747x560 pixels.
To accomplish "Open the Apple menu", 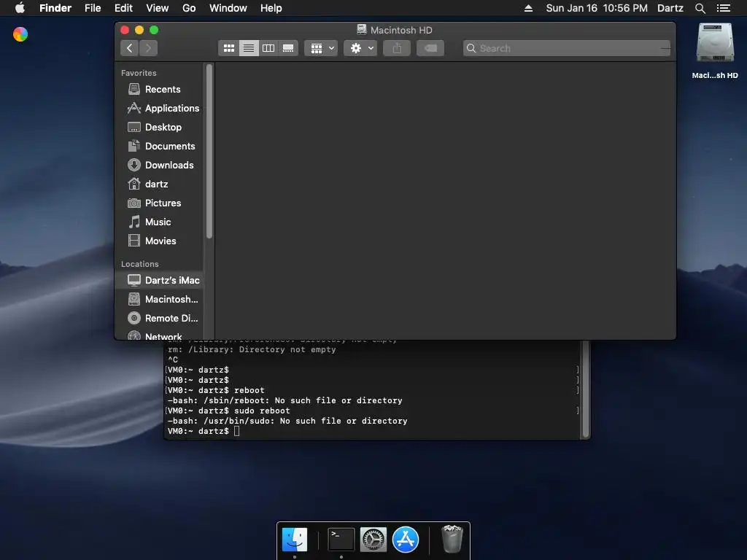I will click(20, 8).
